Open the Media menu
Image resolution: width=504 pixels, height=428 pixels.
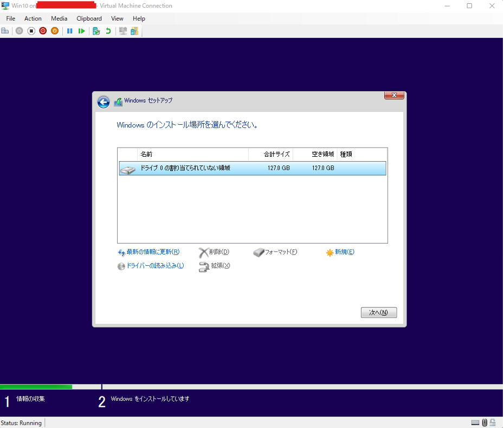click(x=59, y=18)
